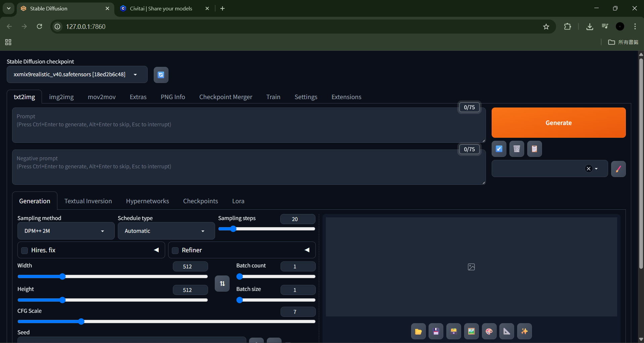Image resolution: width=644 pixels, height=343 pixels.
Task: Enable the Hires. fix checkbox
Action: click(x=24, y=250)
